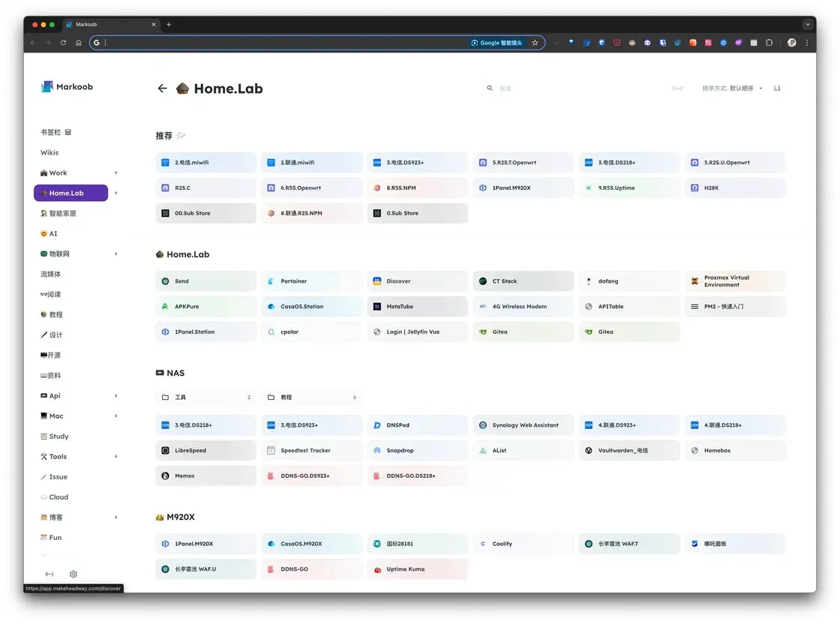Click the Coolify bookmark icon
Image resolution: width=840 pixels, height=624 pixels.
pos(483,544)
